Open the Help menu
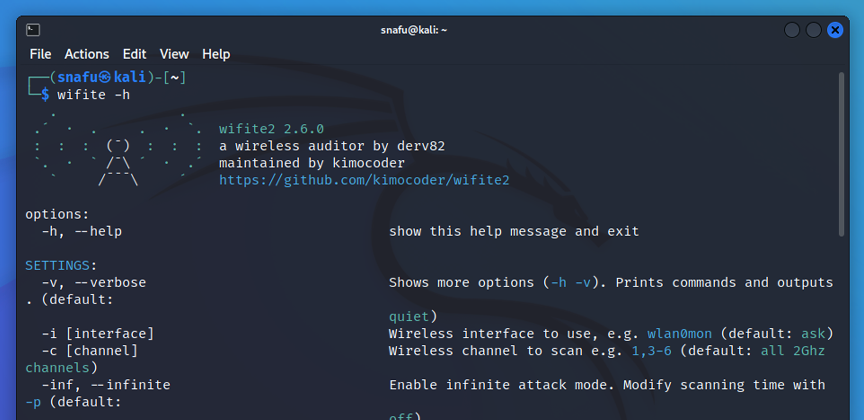 point(216,54)
